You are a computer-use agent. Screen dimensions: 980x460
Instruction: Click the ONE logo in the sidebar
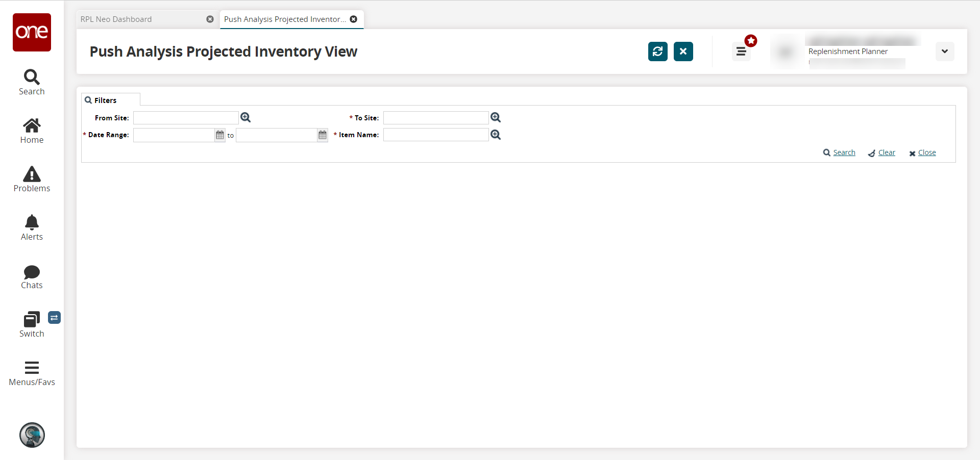click(32, 32)
